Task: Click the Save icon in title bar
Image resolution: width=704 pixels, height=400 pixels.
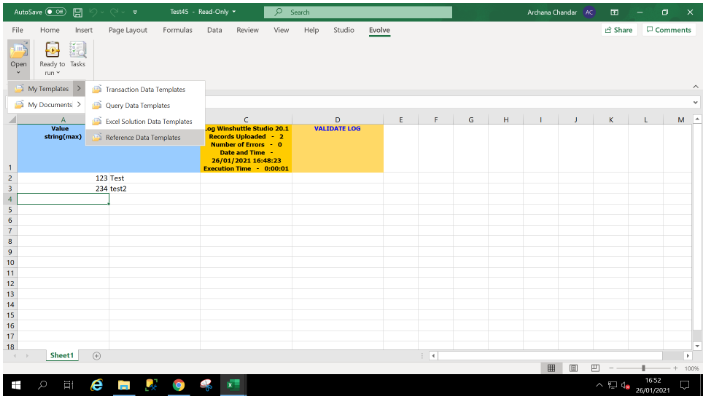Action: click(77, 12)
